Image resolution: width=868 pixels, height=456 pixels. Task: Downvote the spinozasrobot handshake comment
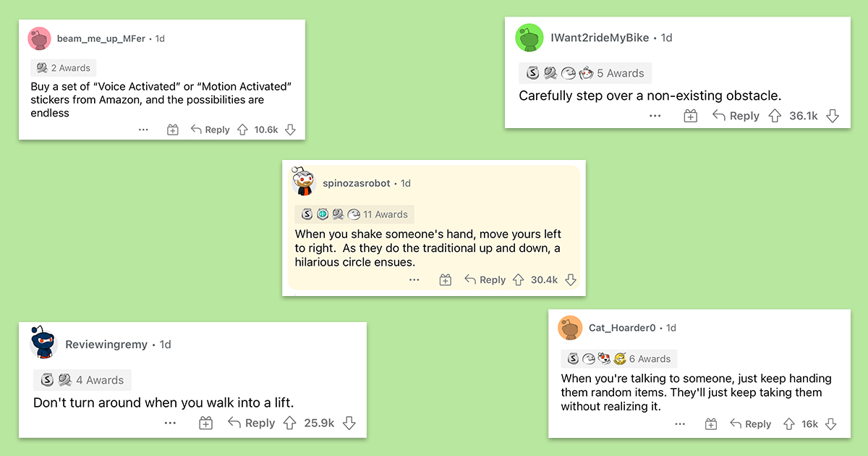point(571,279)
